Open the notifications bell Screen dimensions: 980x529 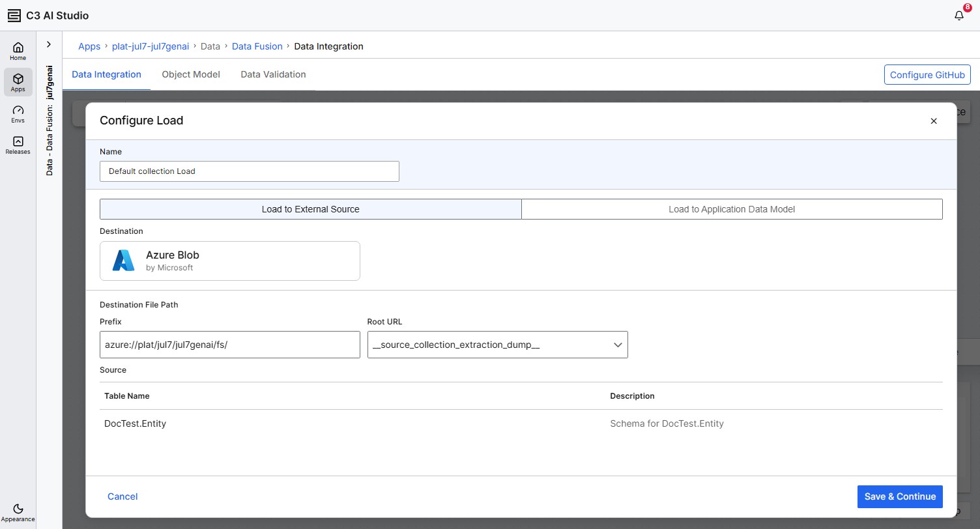click(959, 16)
